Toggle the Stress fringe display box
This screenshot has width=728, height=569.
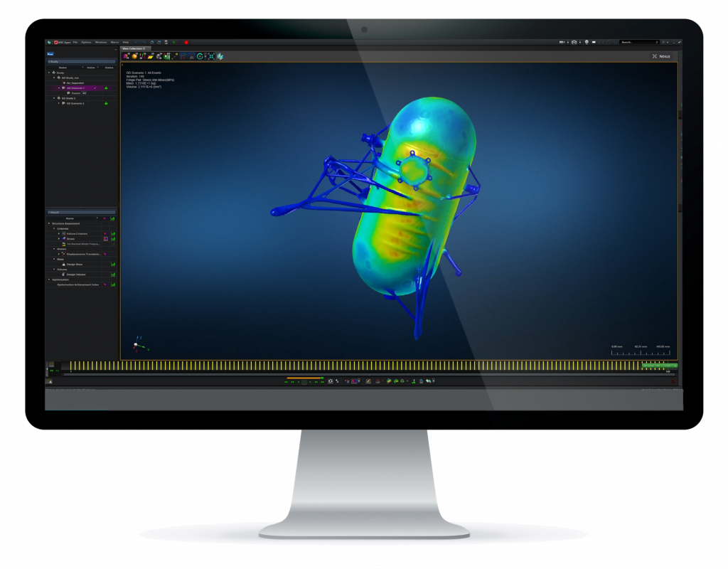(x=105, y=239)
